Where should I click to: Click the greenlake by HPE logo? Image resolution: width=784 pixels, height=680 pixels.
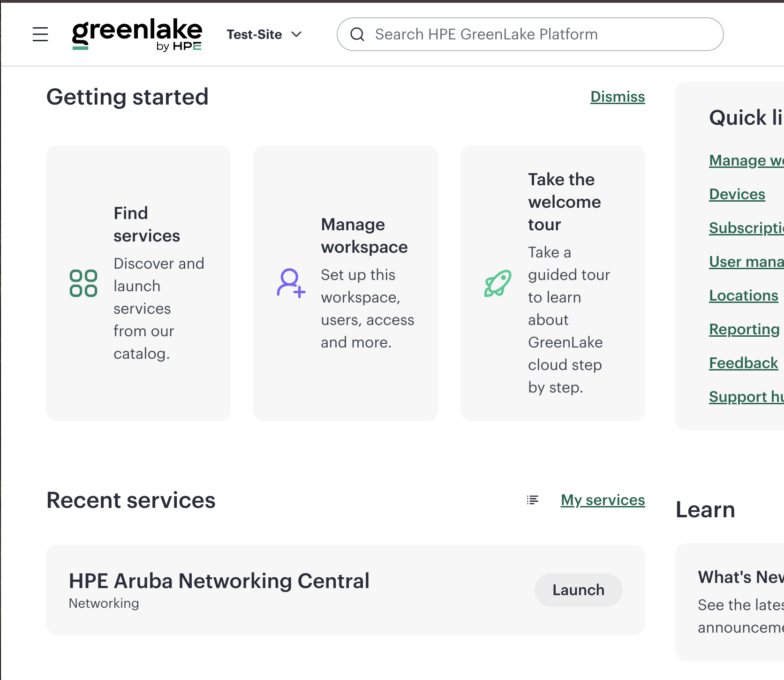pyautogui.click(x=137, y=35)
